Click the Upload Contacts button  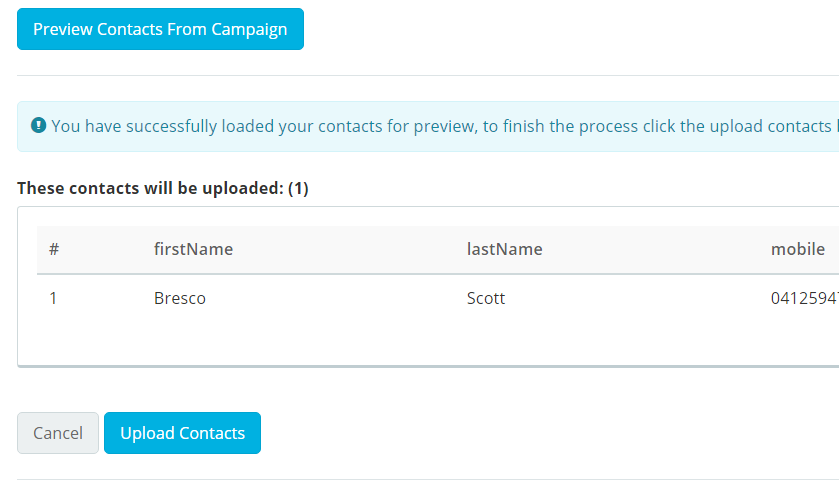pyautogui.click(x=182, y=433)
